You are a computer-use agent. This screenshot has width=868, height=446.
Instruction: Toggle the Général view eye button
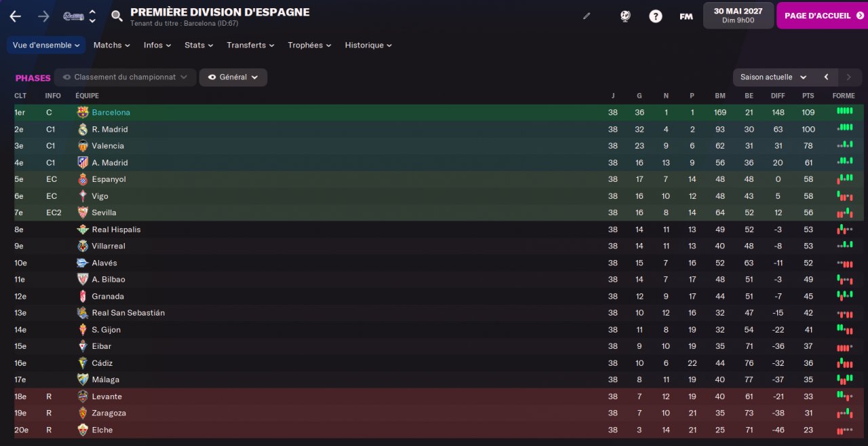click(233, 77)
